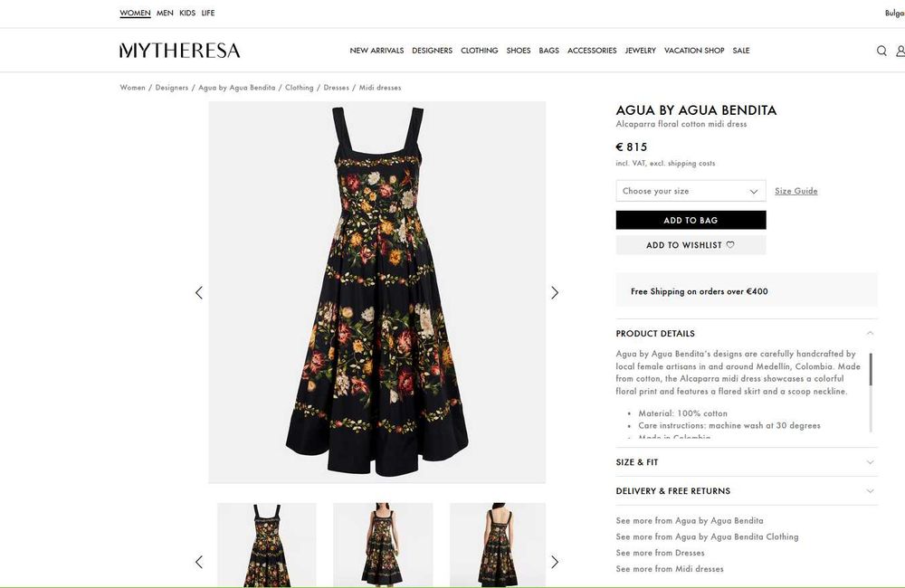Move thumbnail strip back with left arrow
Image resolution: width=905 pixels, height=588 pixels.
(x=199, y=562)
